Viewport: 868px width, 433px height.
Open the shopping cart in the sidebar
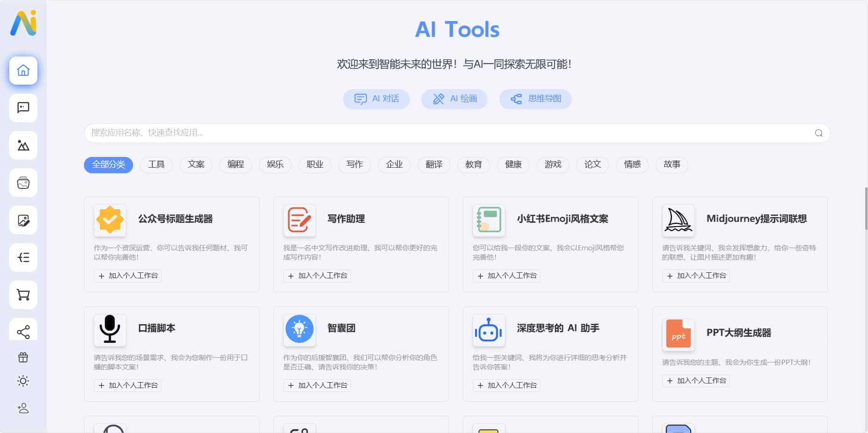(23, 295)
